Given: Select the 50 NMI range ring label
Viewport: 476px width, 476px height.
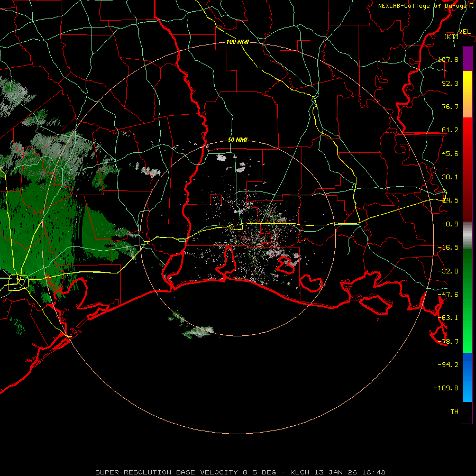Looking at the screenshot, I should click(237, 140).
